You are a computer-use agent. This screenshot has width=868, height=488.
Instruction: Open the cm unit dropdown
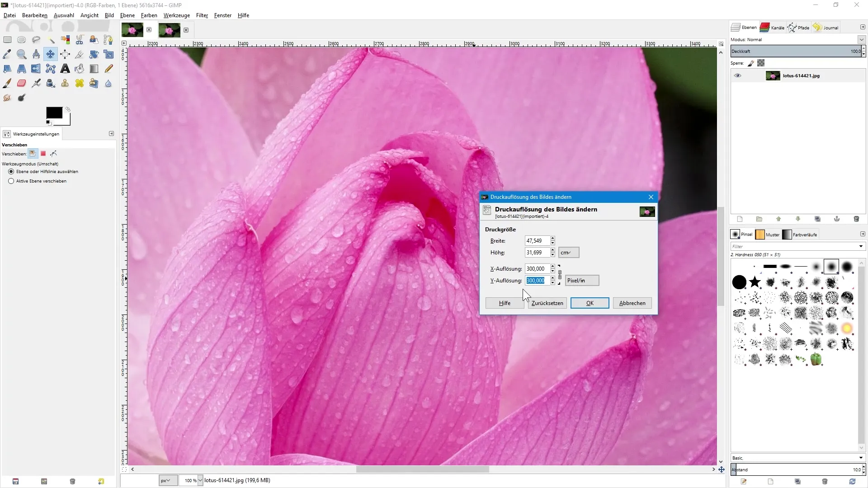568,253
